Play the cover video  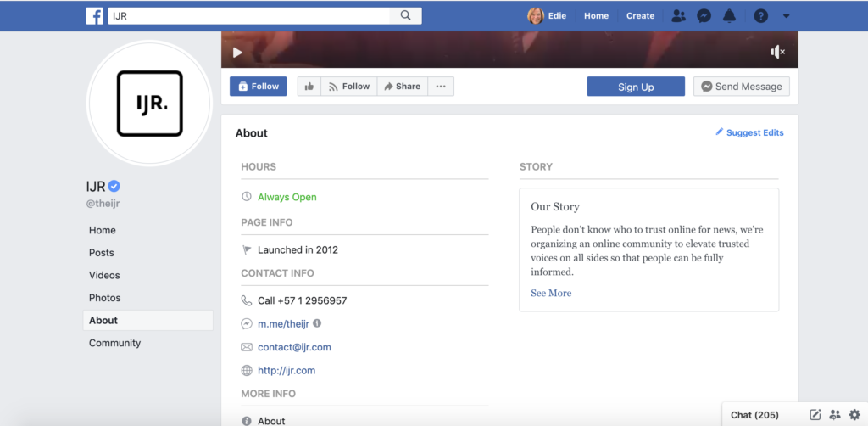pos(237,53)
